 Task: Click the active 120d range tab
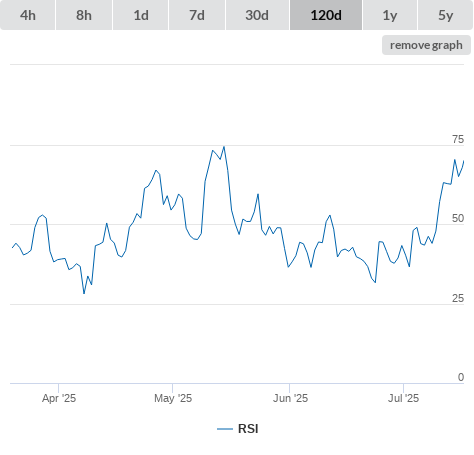coord(326,15)
